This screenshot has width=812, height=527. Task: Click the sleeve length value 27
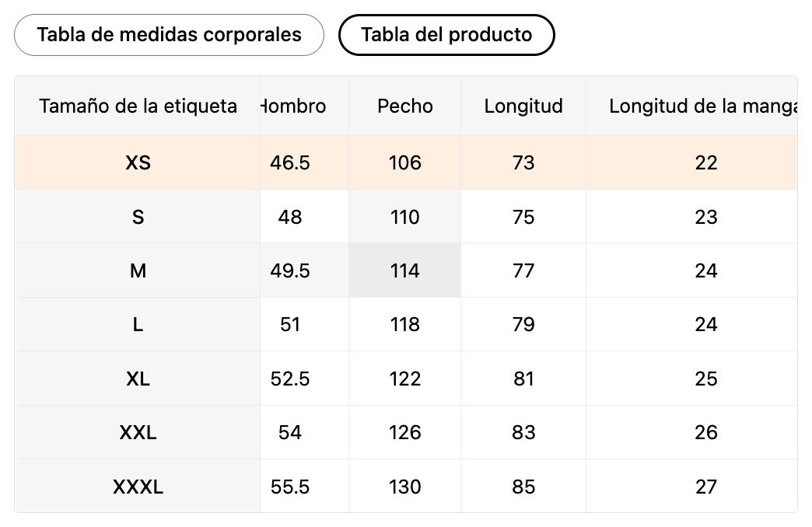point(705,487)
